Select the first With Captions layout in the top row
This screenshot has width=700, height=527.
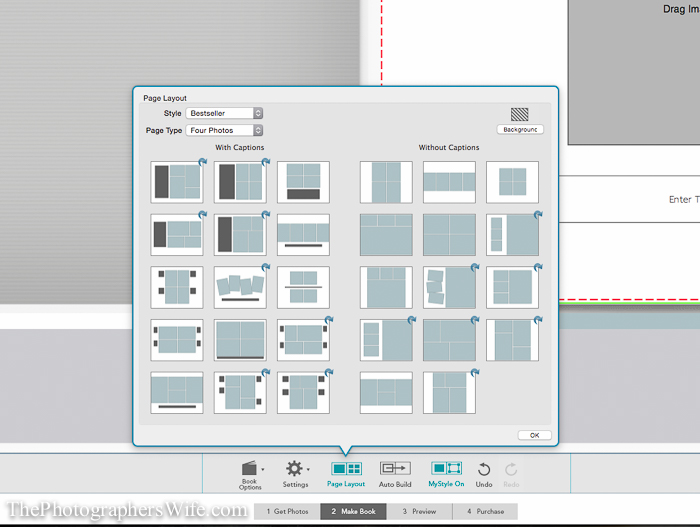[x=177, y=182]
